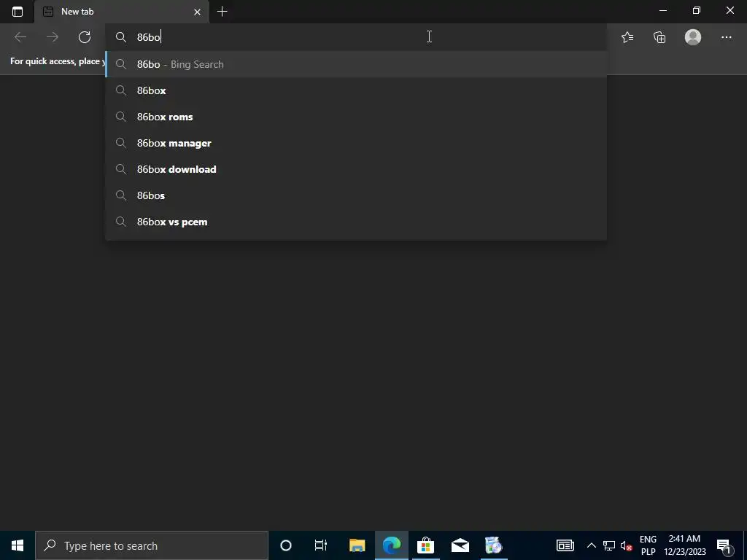Open the Mail app from taskbar
Viewport: 747px width, 560px height.
(460, 545)
